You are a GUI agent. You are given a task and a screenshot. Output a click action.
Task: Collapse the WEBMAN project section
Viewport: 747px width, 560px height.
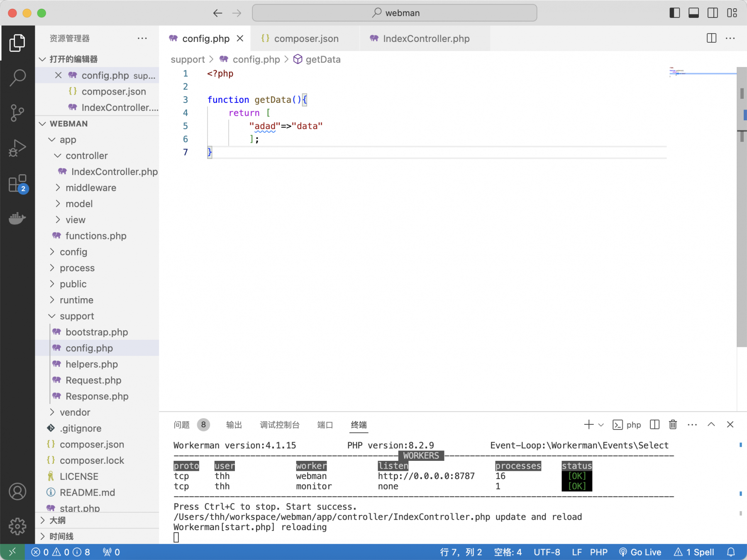97,124
